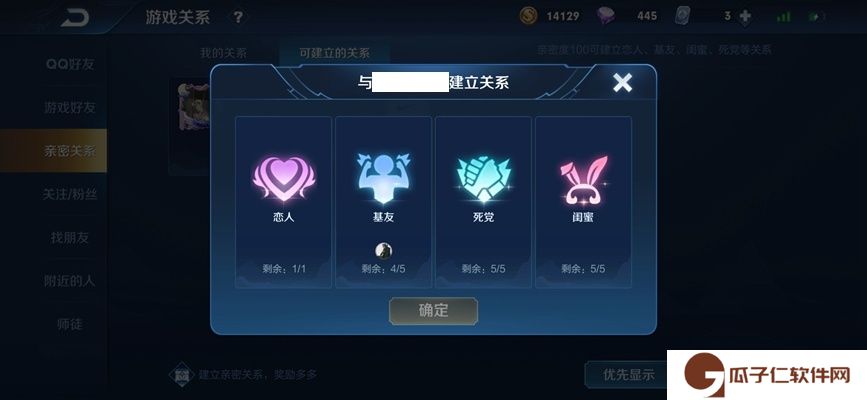Screen dimensions: 867x400
Task: Tap the gold coin currency icon
Action: click(x=528, y=16)
